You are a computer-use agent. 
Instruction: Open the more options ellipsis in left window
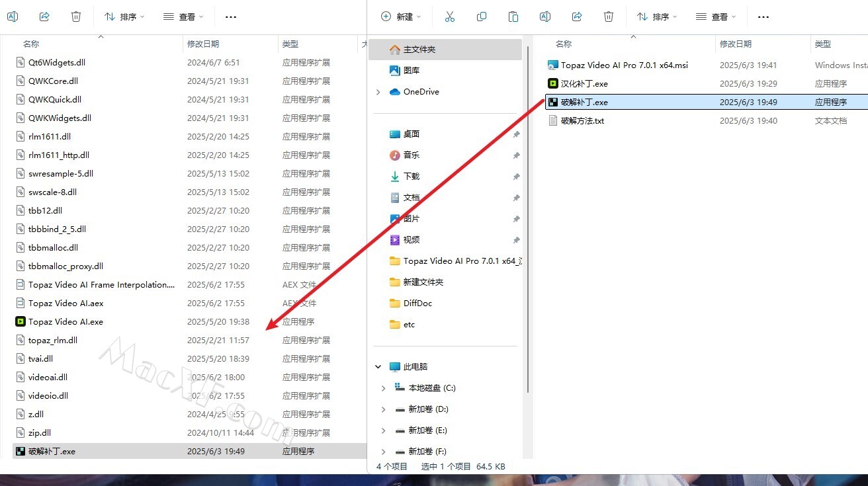point(231,17)
